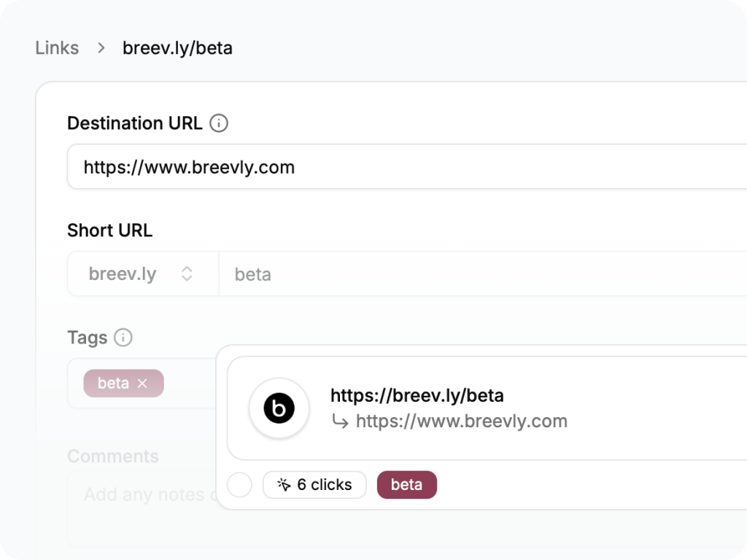
Task: Go back to the Links breadcrumb
Action: 57,48
